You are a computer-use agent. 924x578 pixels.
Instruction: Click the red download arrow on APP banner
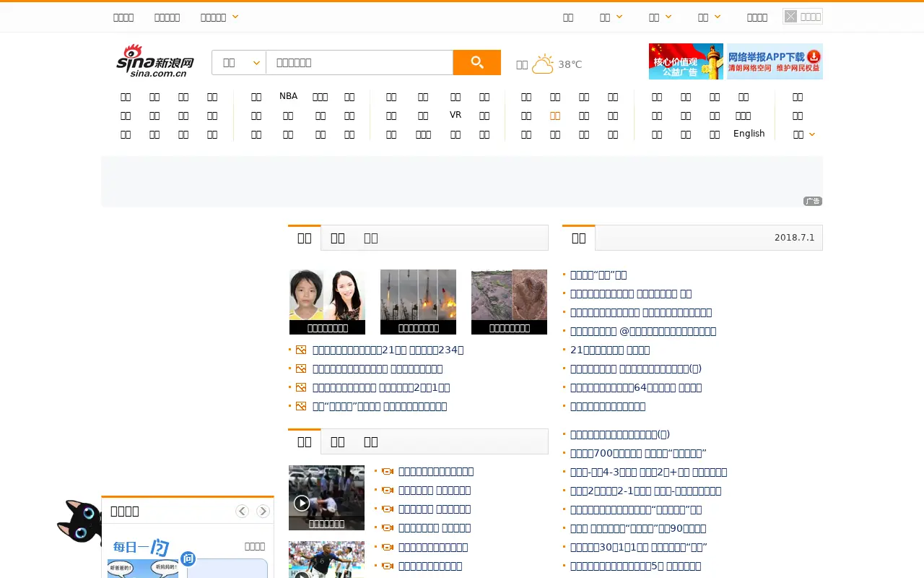(814, 56)
